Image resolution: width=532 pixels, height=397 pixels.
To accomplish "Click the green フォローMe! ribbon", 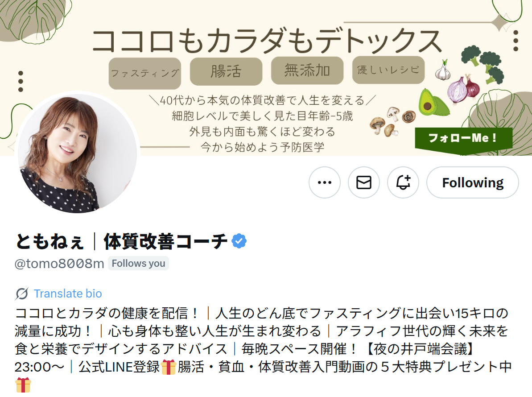I will 463,138.
